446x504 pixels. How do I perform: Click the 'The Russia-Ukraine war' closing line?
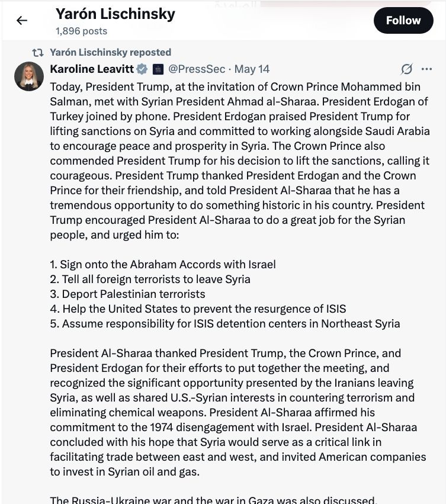point(213,500)
